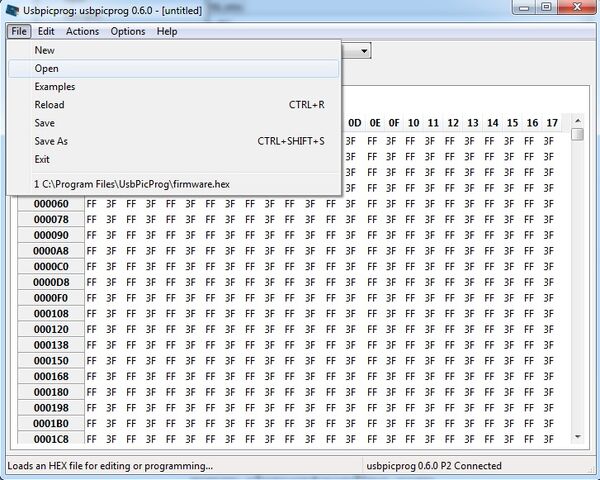Click the vertical scrollbar thumb
Screen dimensions: 600x480
(578, 135)
